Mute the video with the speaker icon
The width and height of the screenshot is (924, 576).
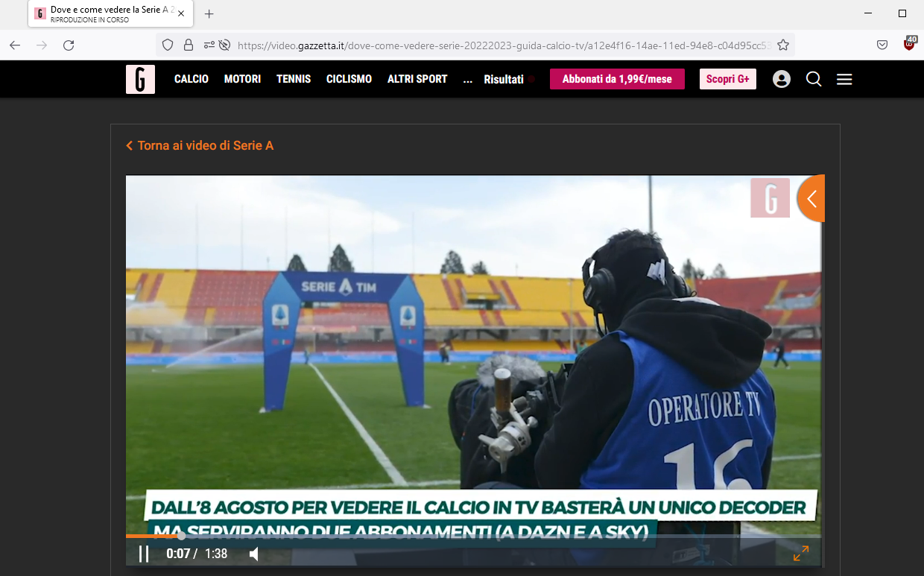click(x=254, y=554)
